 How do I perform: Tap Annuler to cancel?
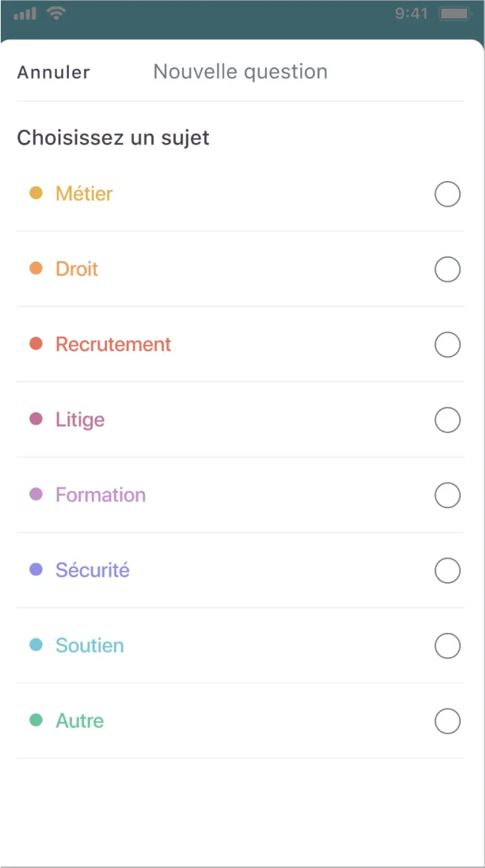pos(52,71)
